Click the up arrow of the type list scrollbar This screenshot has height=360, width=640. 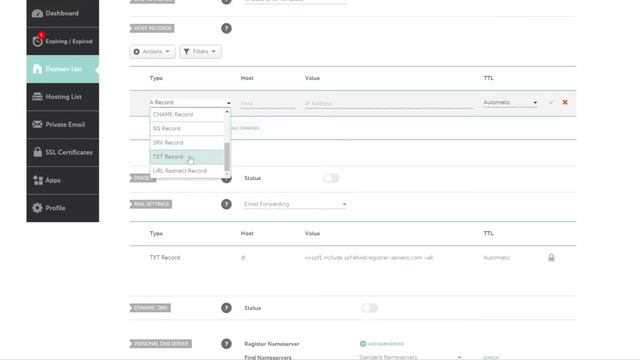pyautogui.click(x=227, y=111)
